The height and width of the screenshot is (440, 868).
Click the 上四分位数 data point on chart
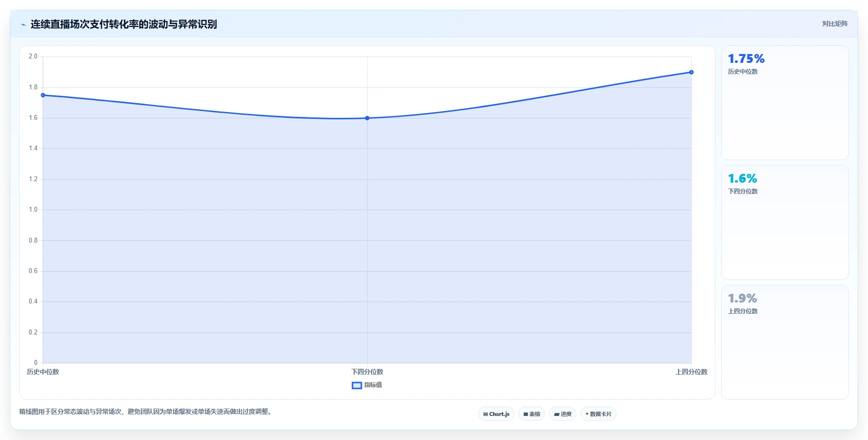point(691,72)
